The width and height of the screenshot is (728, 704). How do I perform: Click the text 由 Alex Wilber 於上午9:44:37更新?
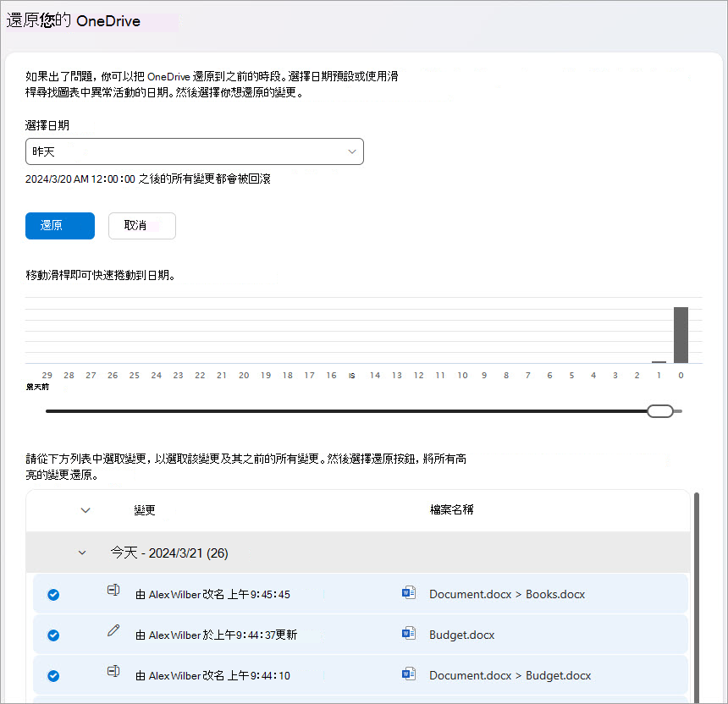(217, 635)
